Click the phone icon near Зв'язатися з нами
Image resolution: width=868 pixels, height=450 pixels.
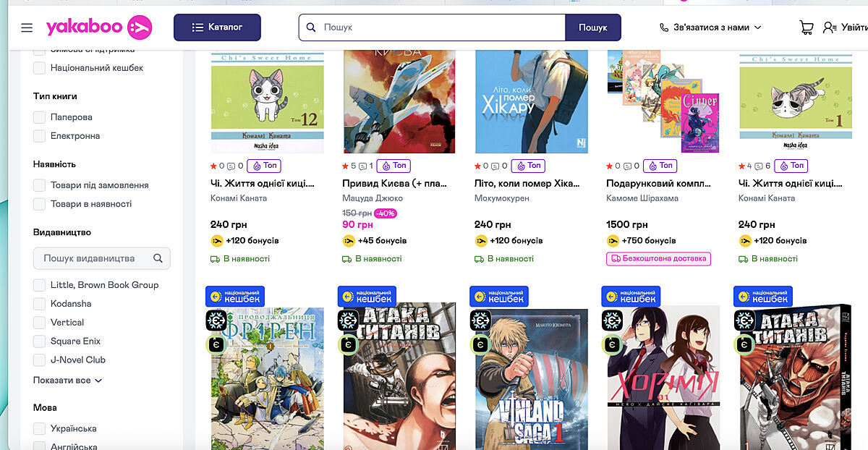pos(664,27)
